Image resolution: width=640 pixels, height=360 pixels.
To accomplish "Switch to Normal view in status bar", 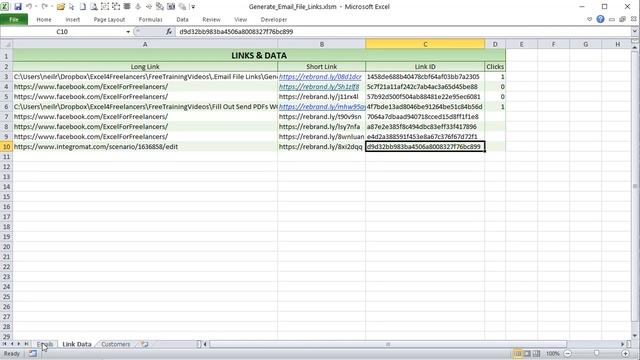I will pyautogui.click(x=518, y=353).
